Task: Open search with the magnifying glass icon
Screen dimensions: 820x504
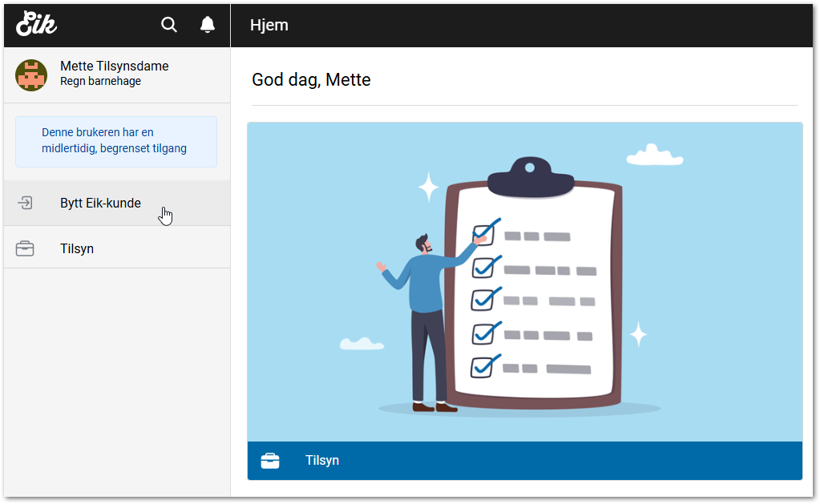Action: 169,25
